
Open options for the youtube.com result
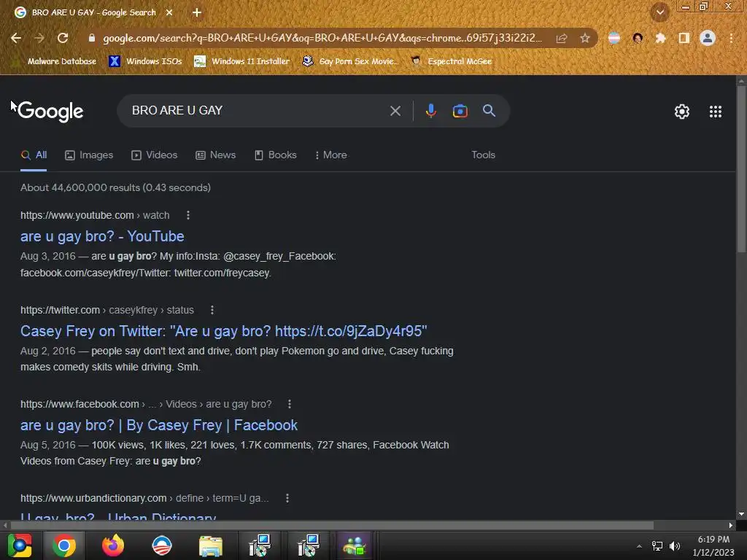188,215
